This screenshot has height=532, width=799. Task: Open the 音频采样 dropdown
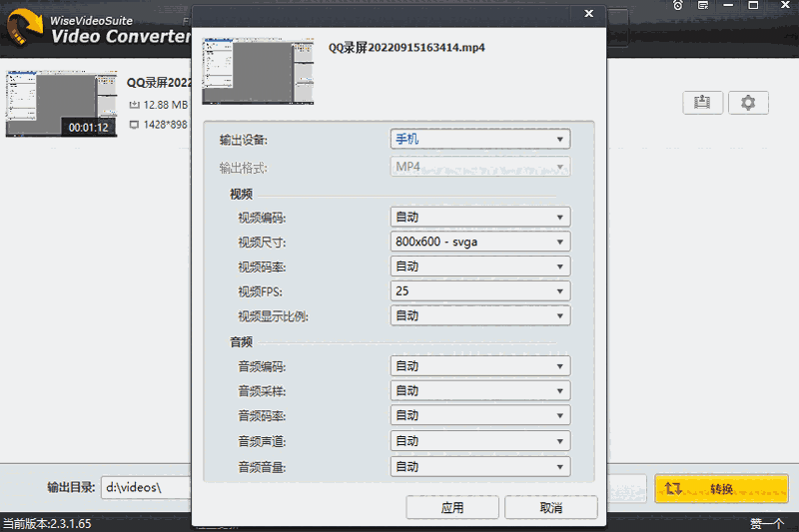click(x=480, y=391)
